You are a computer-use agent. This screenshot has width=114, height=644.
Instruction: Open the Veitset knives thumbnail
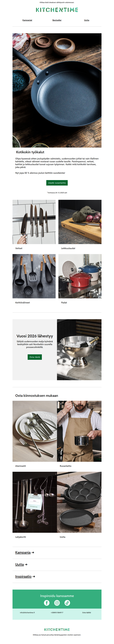click(x=34, y=222)
